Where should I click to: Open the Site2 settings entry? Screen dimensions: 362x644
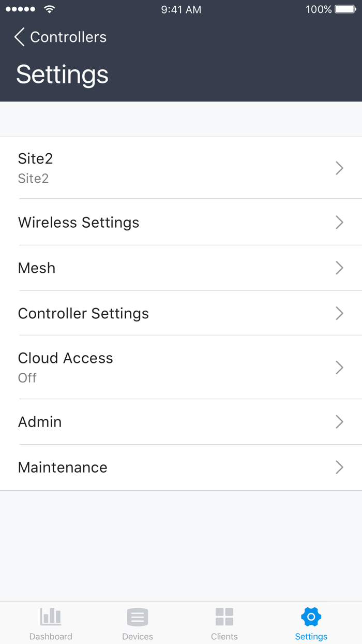181,168
